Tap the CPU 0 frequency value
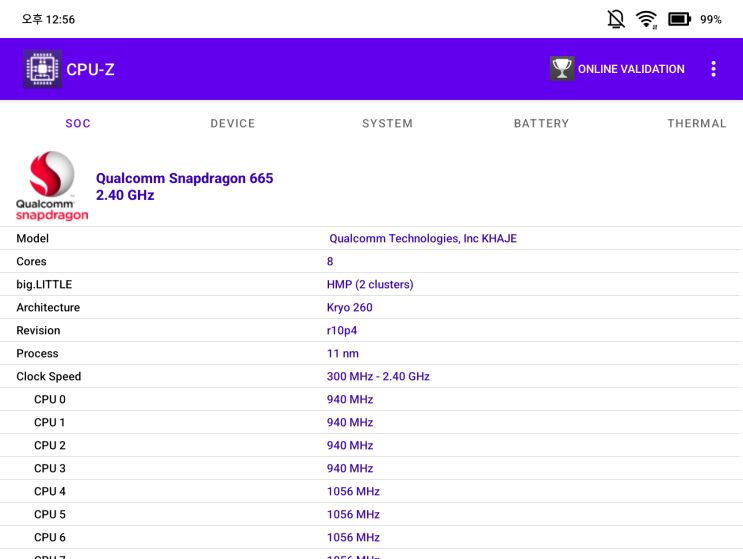 click(x=350, y=399)
